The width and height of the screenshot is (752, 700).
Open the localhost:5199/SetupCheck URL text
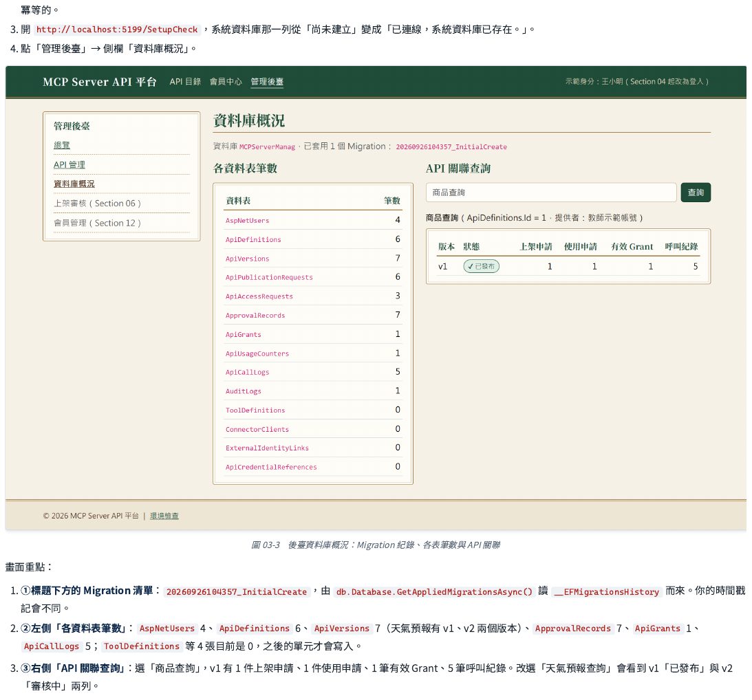[x=117, y=30]
